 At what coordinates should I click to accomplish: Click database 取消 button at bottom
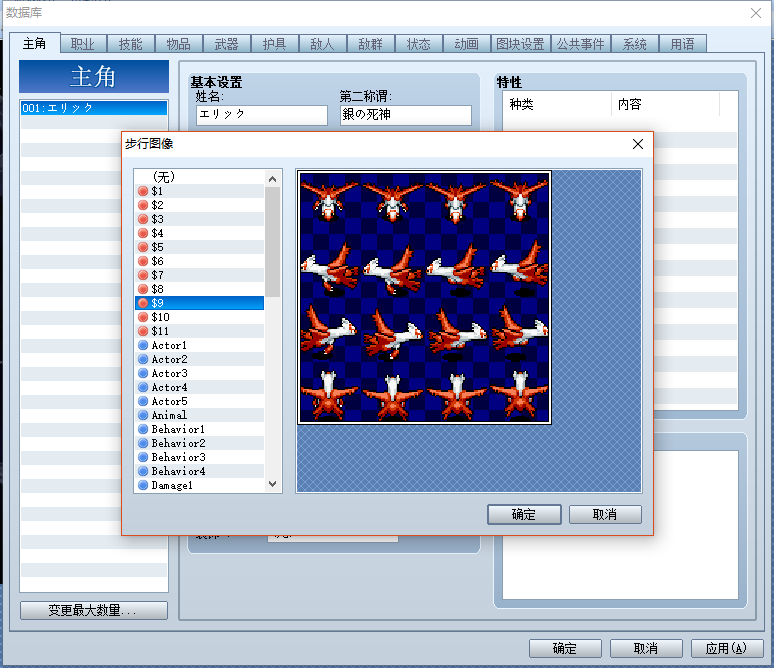pos(646,648)
